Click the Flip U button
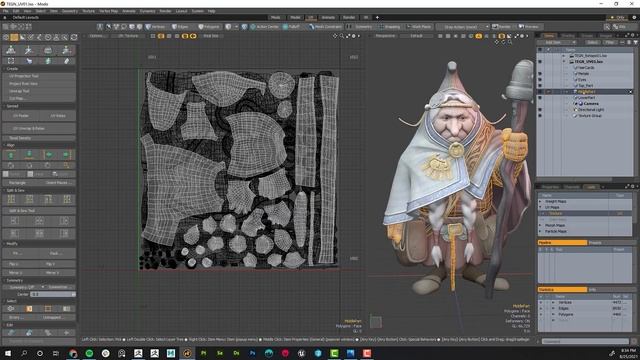This screenshot has width=640, height=360. [20, 264]
